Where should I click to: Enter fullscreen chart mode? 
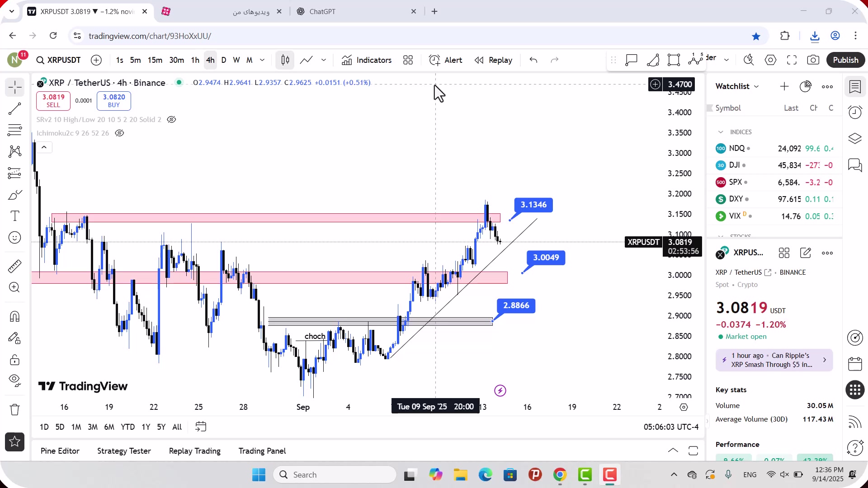click(x=792, y=60)
